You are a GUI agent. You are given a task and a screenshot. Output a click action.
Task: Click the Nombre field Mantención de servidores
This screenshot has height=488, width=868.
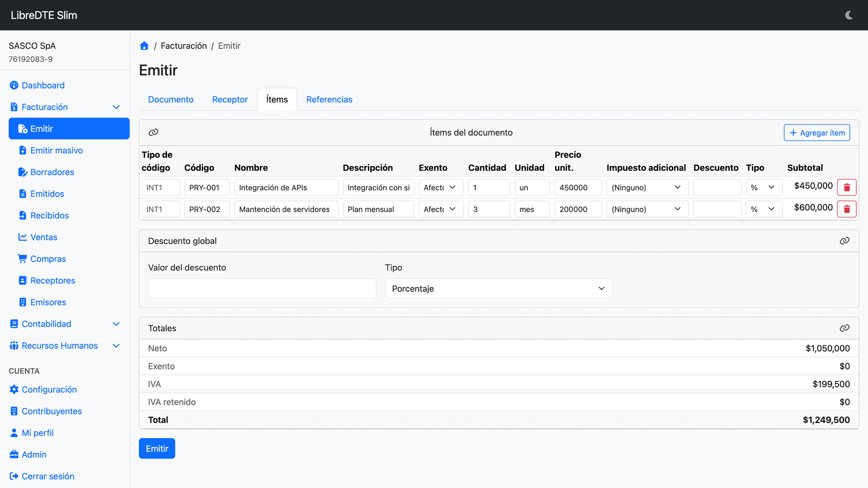click(x=286, y=209)
